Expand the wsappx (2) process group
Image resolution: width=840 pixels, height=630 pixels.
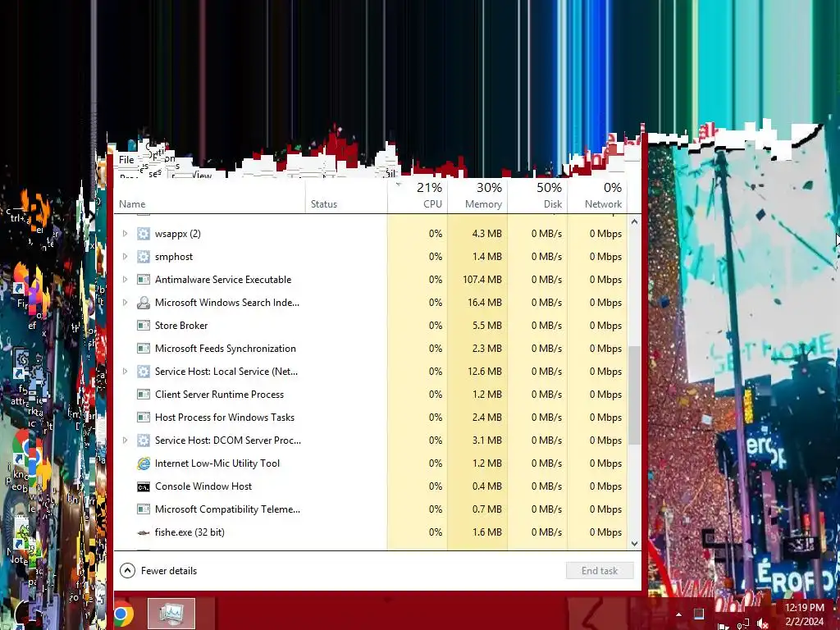click(125, 234)
